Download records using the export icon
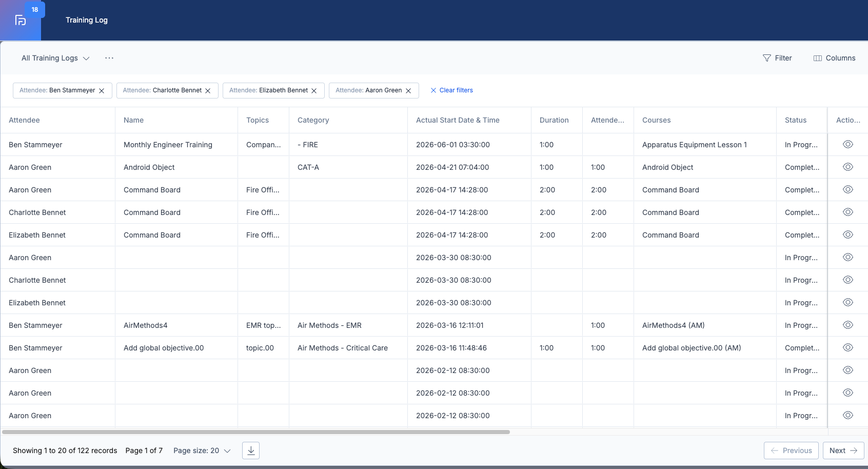Viewport: 868px width, 469px height. point(251,451)
